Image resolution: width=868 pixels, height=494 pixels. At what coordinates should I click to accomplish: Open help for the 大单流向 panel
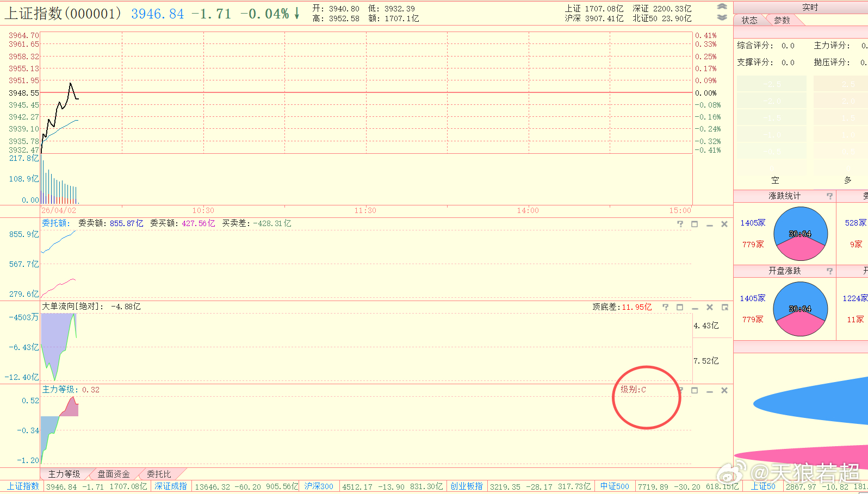click(665, 307)
